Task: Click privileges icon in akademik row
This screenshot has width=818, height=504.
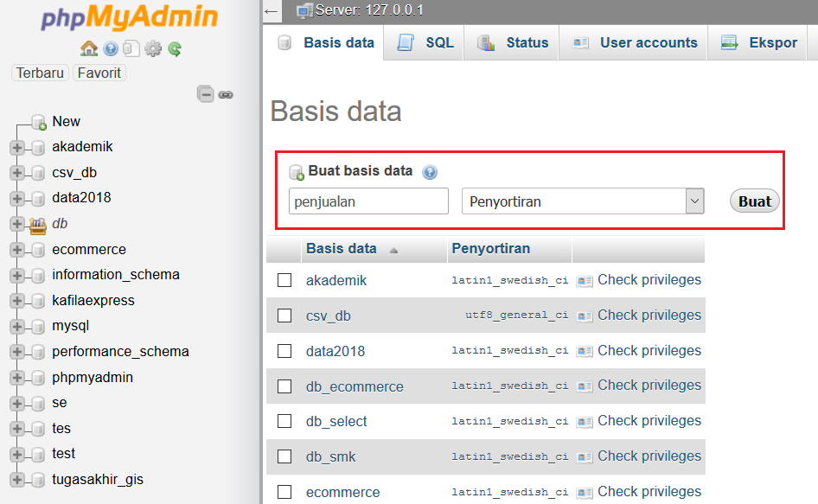Action: [585, 281]
